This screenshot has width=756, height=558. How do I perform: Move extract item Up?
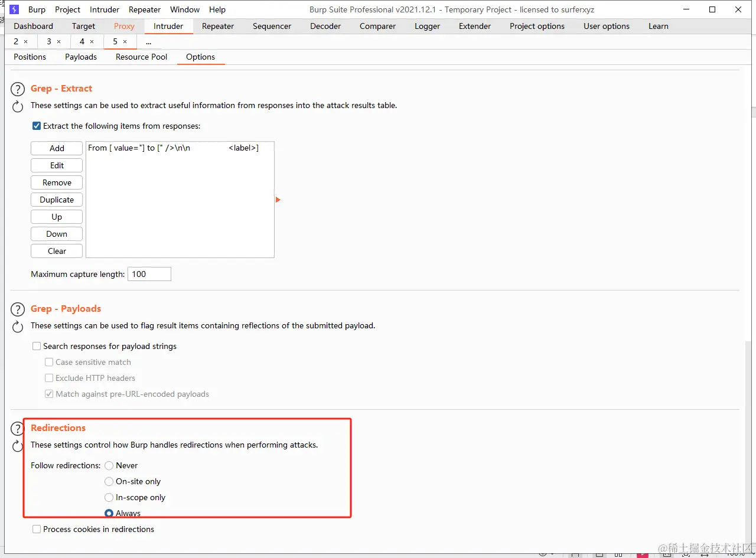point(57,217)
